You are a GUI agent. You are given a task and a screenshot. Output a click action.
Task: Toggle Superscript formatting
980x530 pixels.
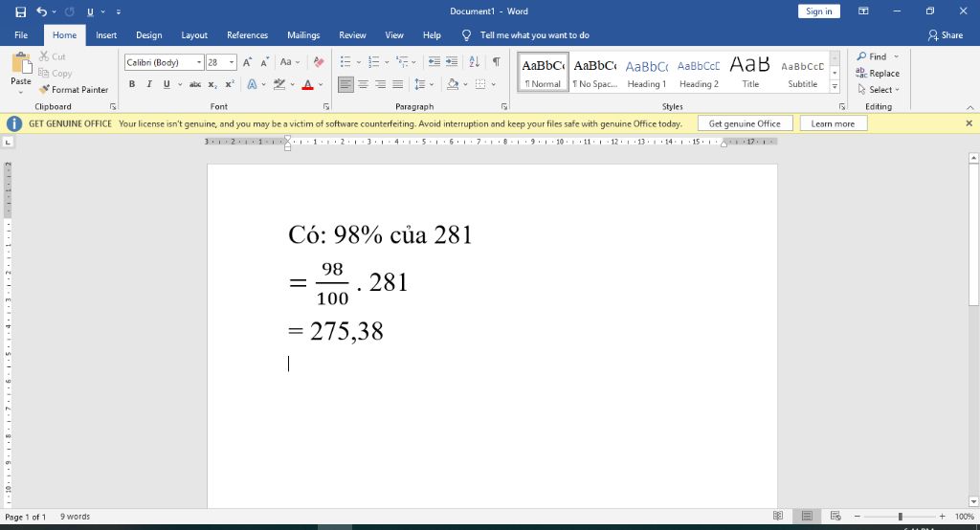[230, 84]
